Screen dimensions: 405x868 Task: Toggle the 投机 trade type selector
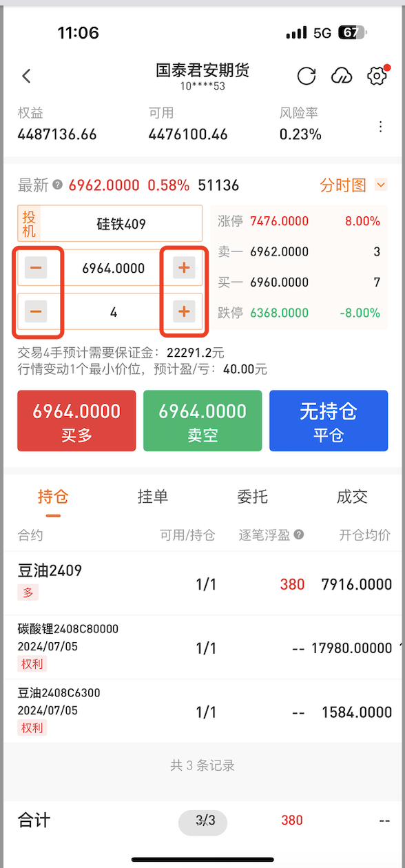pyautogui.click(x=30, y=224)
